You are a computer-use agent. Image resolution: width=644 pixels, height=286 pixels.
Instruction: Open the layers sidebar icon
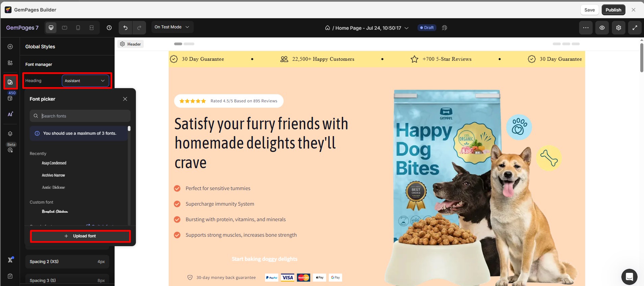point(10,134)
